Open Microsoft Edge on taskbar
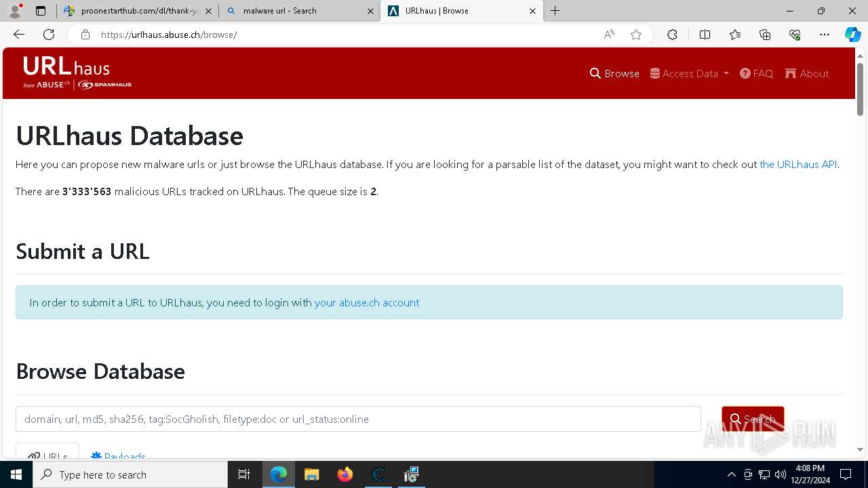This screenshot has width=868, height=488. coord(279,474)
